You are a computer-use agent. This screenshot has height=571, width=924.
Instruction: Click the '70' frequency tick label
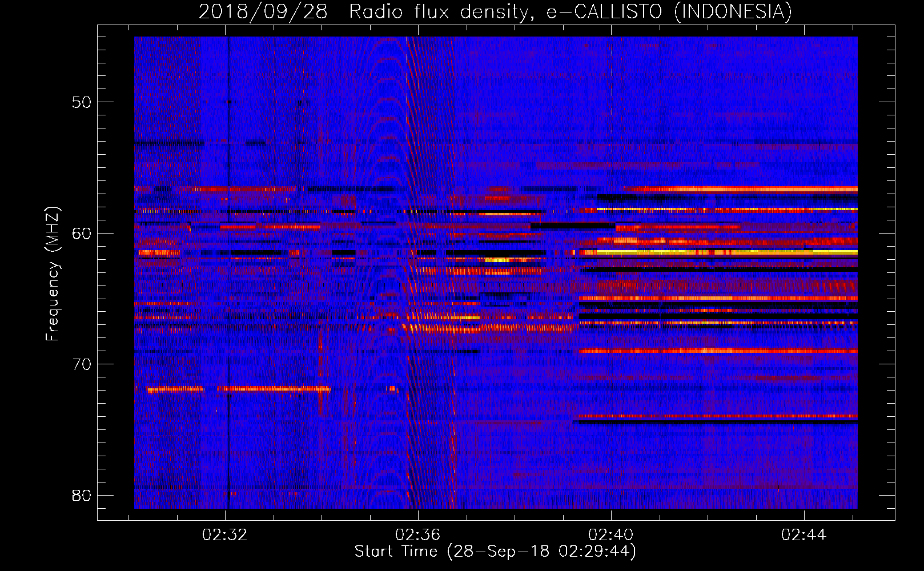click(x=82, y=364)
